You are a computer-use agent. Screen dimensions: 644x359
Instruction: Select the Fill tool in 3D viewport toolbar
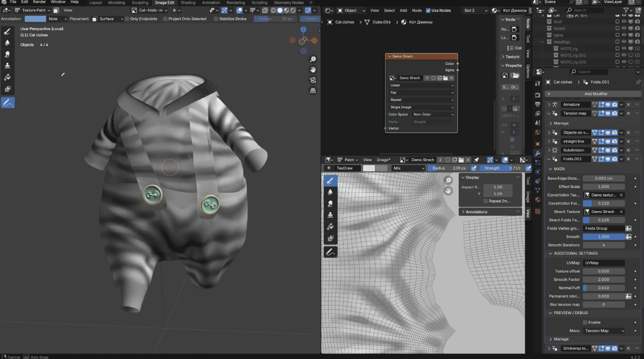(7, 77)
